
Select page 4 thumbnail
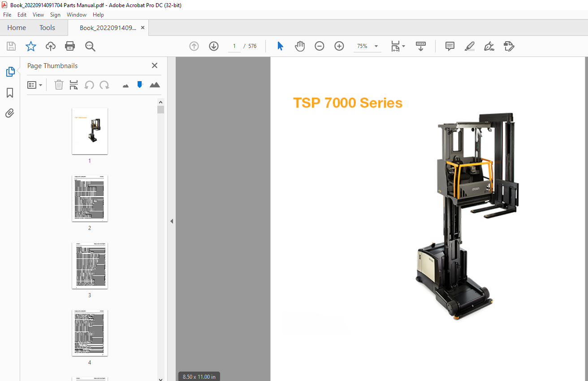tap(90, 333)
